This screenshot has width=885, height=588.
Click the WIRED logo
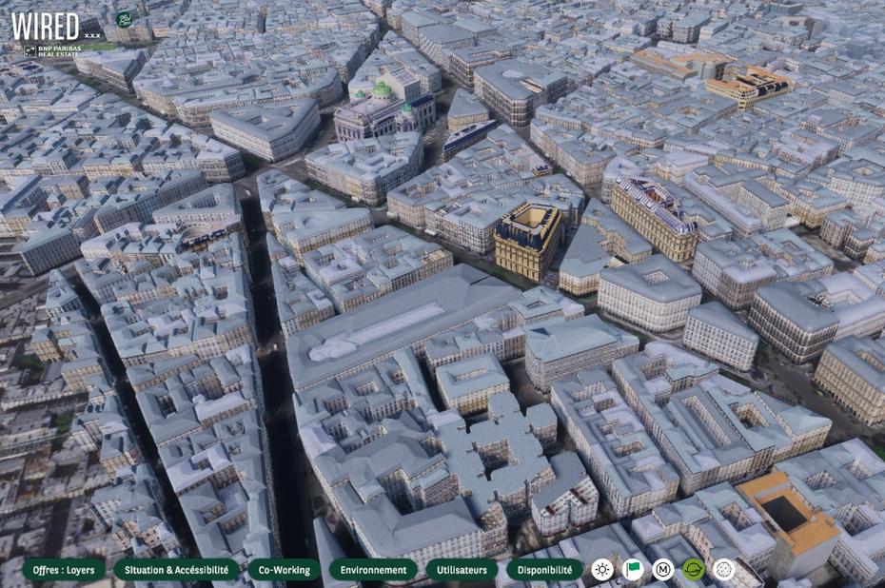pyautogui.click(x=45, y=25)
